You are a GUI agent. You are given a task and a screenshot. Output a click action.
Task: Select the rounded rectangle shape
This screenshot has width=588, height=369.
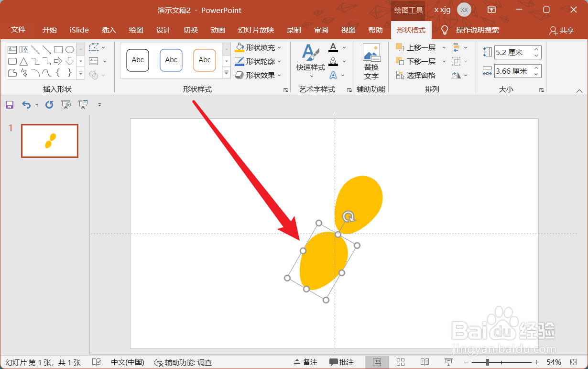12,61
